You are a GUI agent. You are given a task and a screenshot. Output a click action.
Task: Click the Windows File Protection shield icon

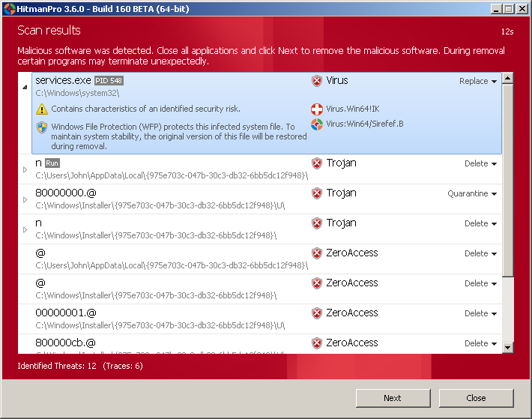42,127
